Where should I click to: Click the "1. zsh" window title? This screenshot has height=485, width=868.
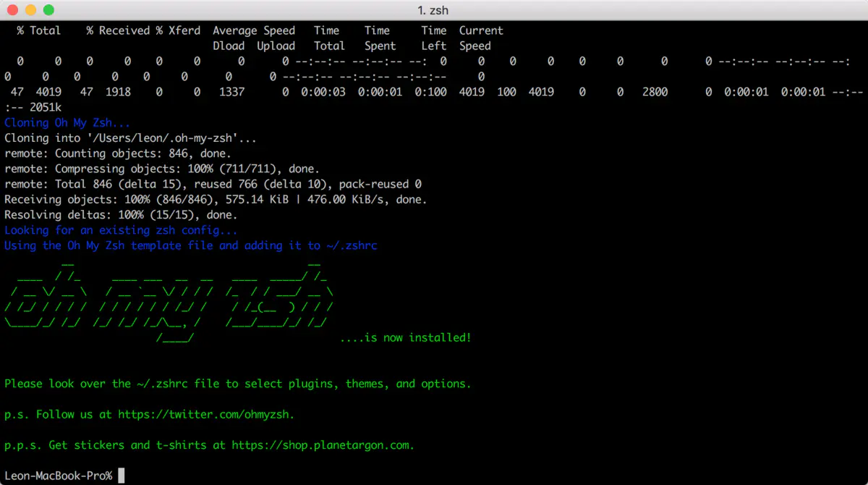[433, 10]
